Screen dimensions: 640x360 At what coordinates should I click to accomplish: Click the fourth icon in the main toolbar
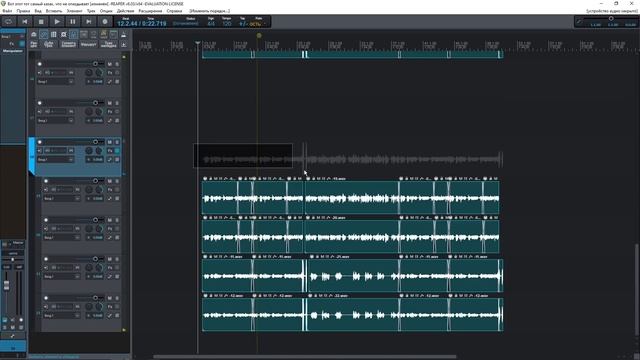64,35
